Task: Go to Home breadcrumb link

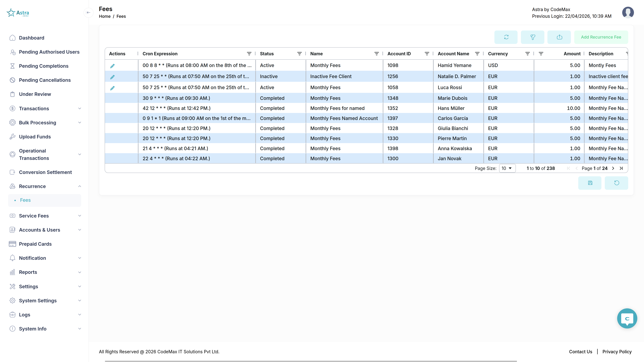Action: coord(105,16)
